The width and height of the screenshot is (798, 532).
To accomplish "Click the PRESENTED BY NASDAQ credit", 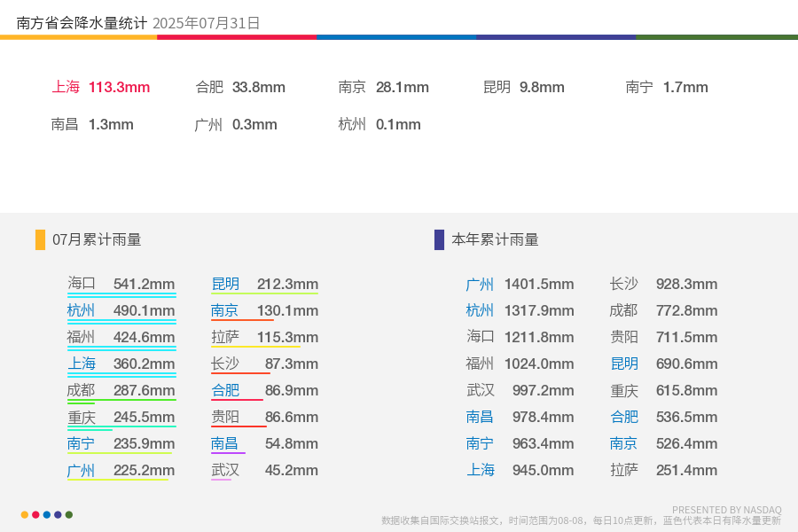I will tap(726, 510).
